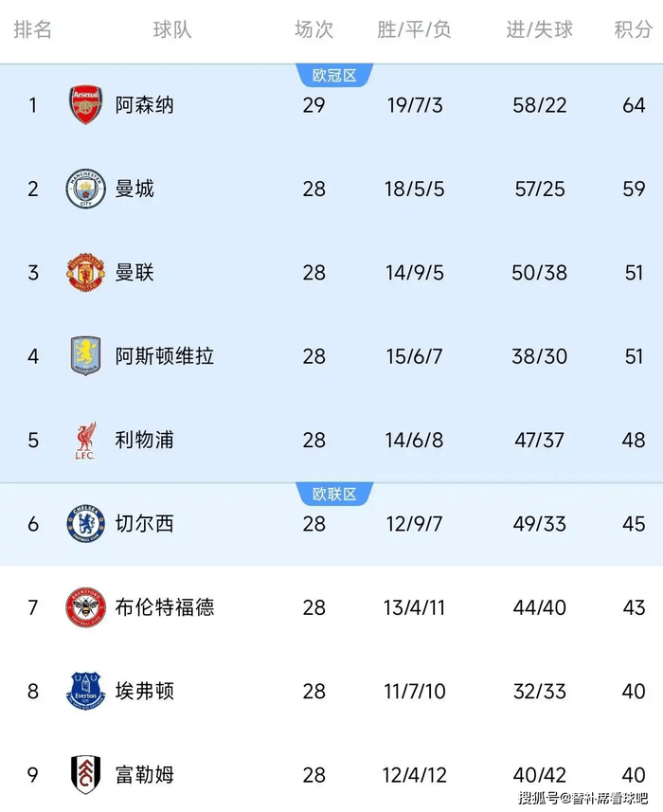Open team name 布伦特福德

click(x=165, y=607)
